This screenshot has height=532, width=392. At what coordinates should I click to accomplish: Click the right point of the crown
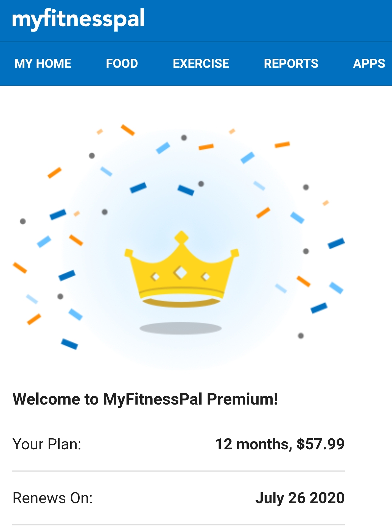click(235, 253)
